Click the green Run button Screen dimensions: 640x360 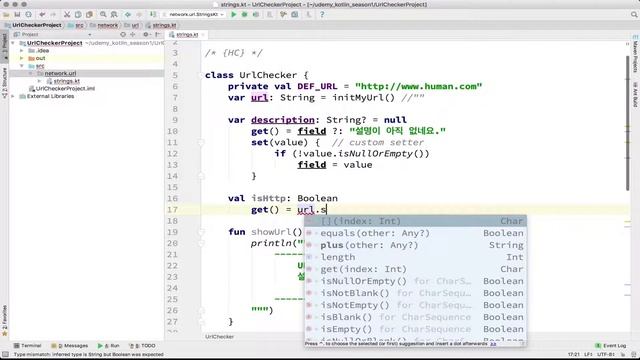pyautogui.click(x=233, y=15)
